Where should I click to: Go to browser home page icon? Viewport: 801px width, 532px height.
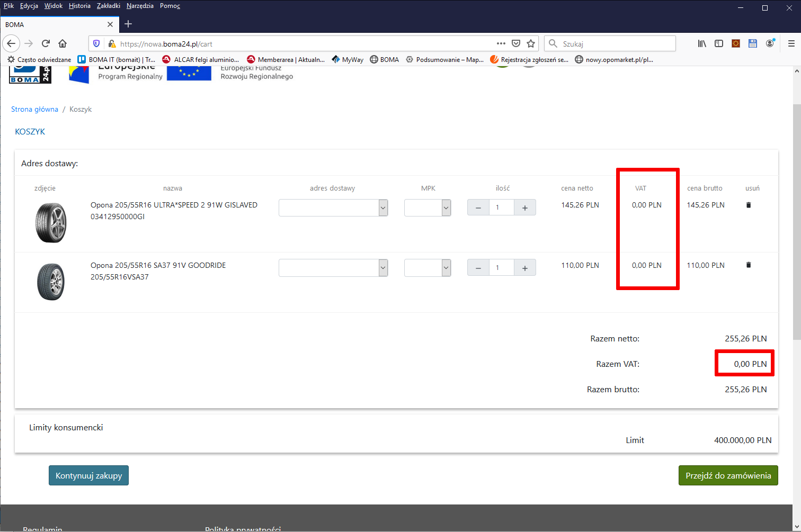pos(63,43)
